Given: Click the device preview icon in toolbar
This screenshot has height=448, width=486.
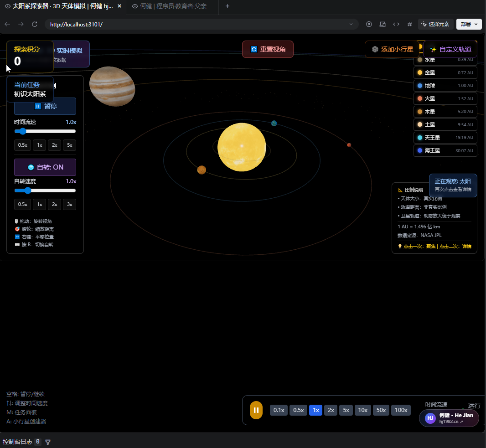Looking at the screenshot, I should coord(383,24).
